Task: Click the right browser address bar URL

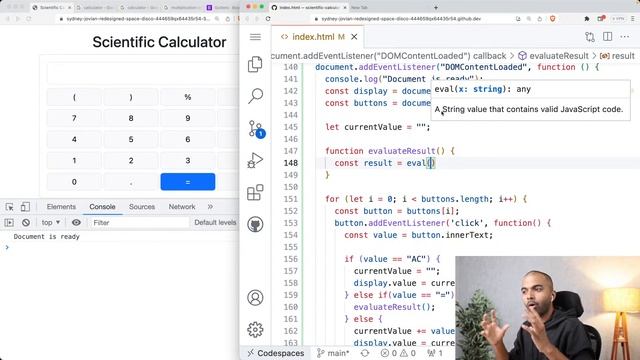Action: click(x=401, y=19)
